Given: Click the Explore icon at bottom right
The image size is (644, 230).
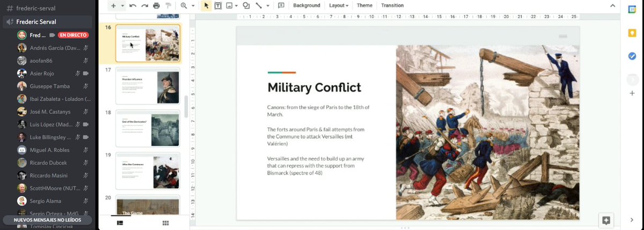Looking at the screenshot, I should (x=606, y=220).
